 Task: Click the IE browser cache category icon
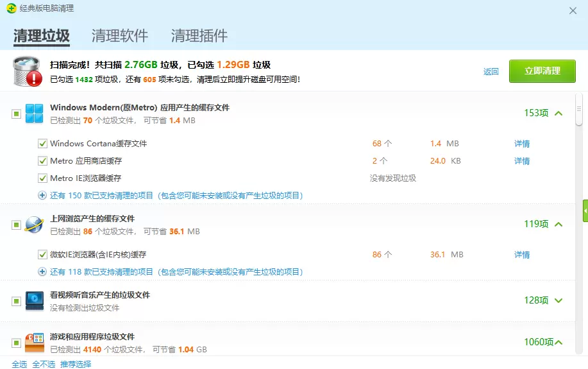tap(35, 225)
